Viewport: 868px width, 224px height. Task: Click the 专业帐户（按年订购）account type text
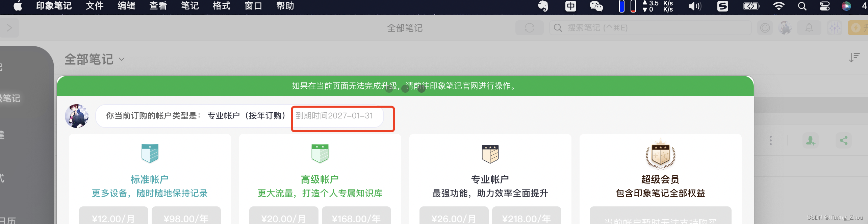pos(247,116)
